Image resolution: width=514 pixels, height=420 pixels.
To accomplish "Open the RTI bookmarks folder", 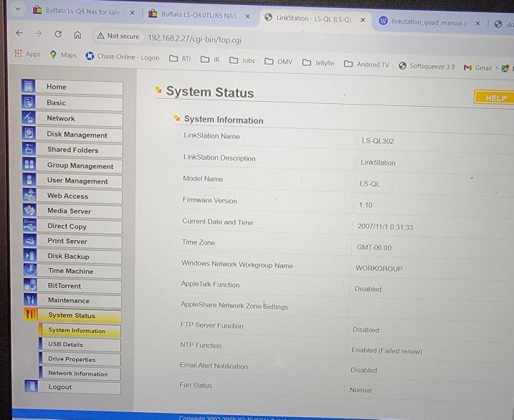I will [180, 58].
